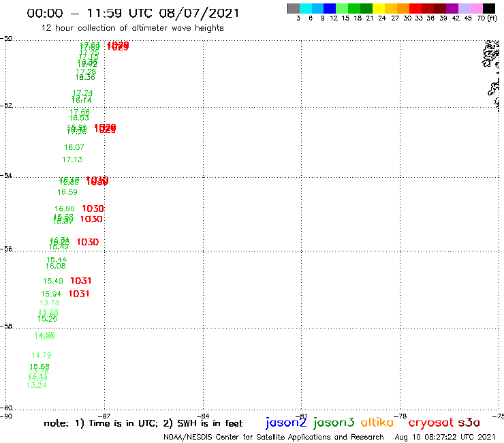Click the red 'cryosat' label

click(431, 423)
